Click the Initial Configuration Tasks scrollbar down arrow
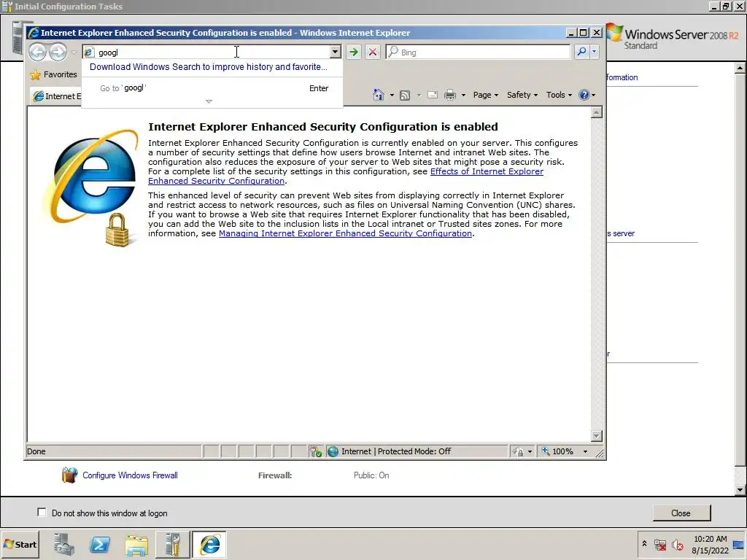747x560 pixels. point(740,489)
